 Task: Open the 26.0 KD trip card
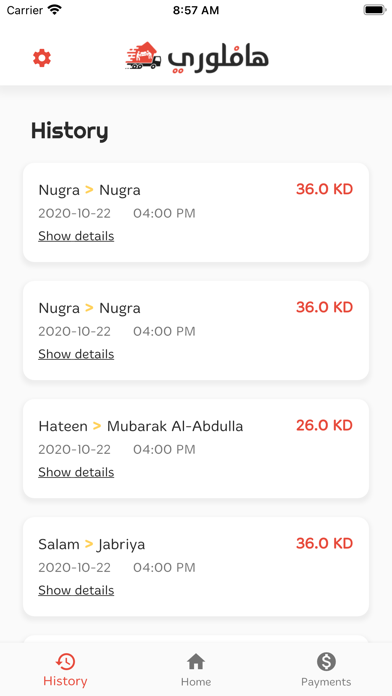196,448
